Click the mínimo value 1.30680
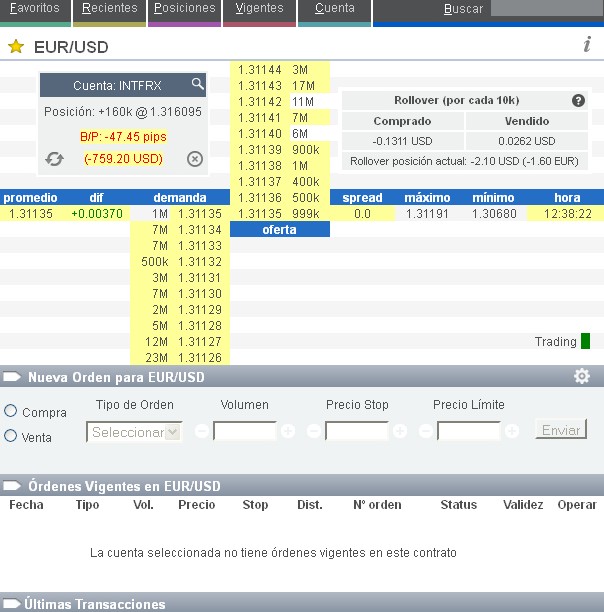Viewport: 604px width, 612px height. pos(494,213)
